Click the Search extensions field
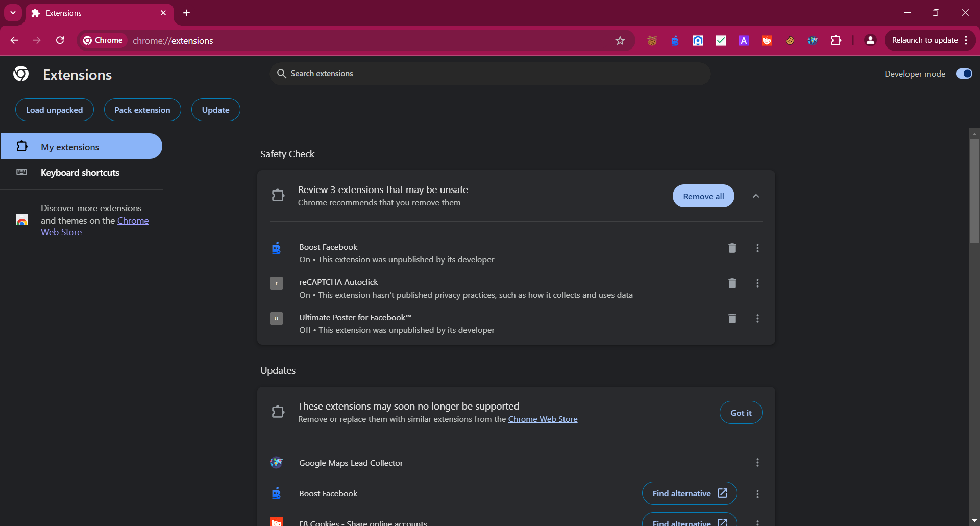 490,74
